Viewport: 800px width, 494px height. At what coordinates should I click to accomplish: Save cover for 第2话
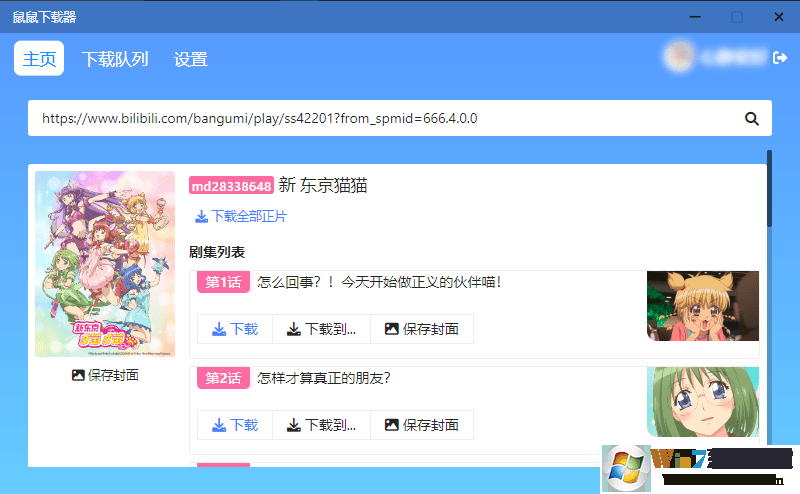click(422, 425)
